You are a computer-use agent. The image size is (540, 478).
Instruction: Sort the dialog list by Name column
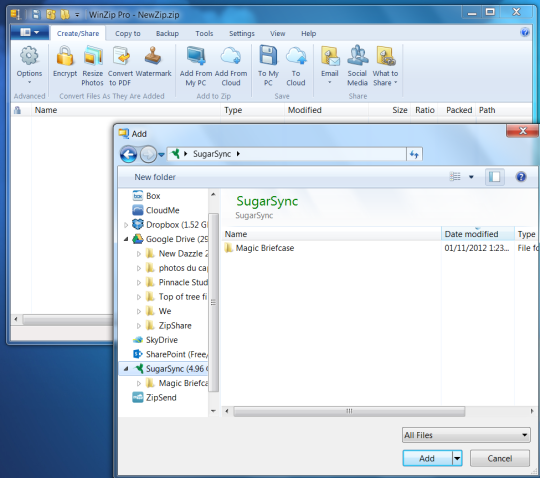[x=332, y=234]
